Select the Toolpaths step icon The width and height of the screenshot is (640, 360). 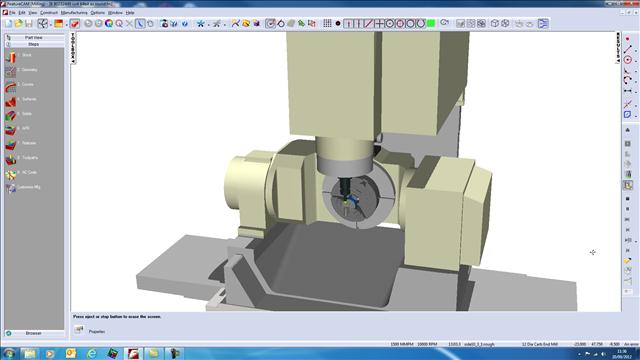[11, 159]
